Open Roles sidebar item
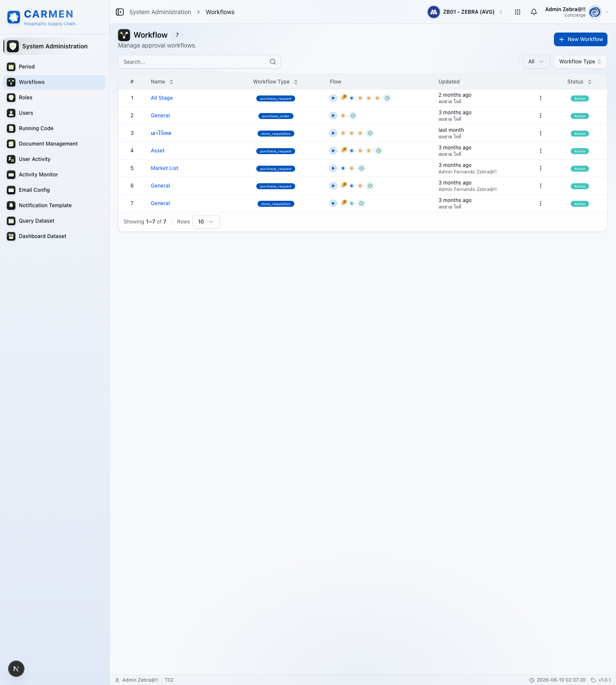Image resolution: width=616 pixels, height=685 pixels. tap(54, 98)
